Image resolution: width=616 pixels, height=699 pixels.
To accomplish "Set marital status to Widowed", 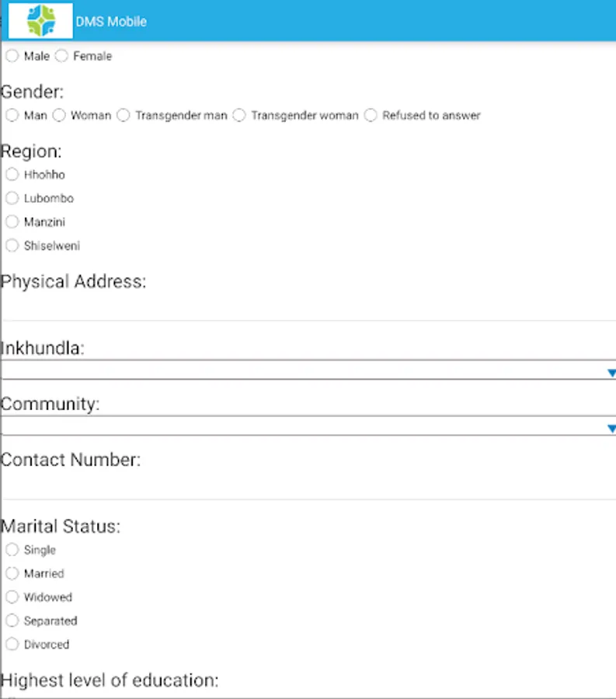I will [12, 597].
